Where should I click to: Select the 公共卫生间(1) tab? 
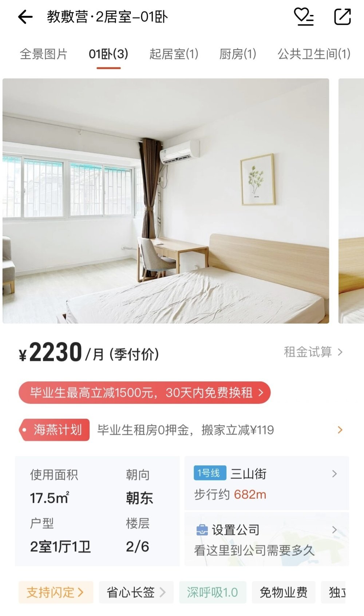coord(314,54)
